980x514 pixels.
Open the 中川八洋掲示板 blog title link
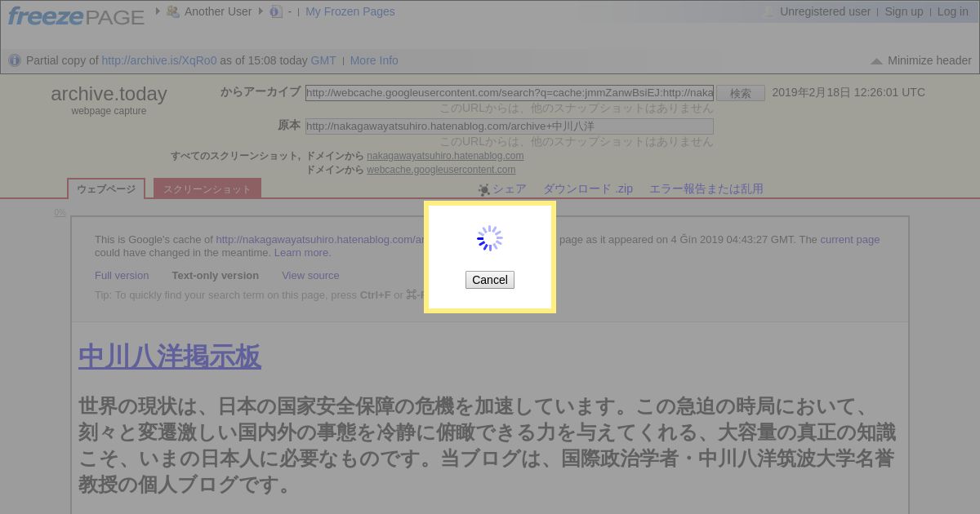point(170,357)
